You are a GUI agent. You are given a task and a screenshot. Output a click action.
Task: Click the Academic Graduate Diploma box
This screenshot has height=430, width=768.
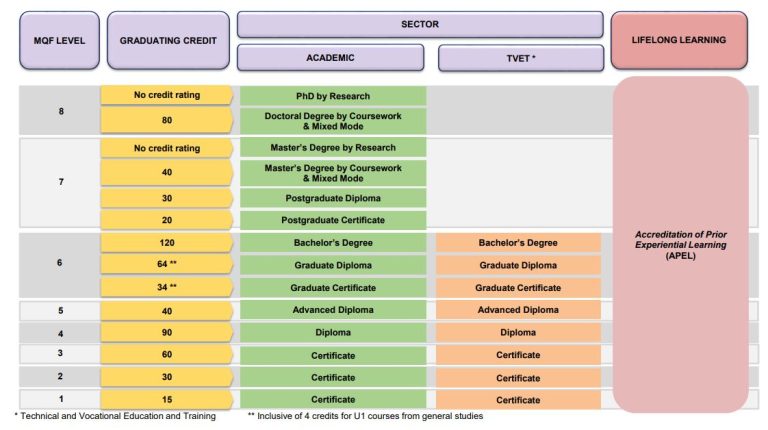(x=333, y=266)
